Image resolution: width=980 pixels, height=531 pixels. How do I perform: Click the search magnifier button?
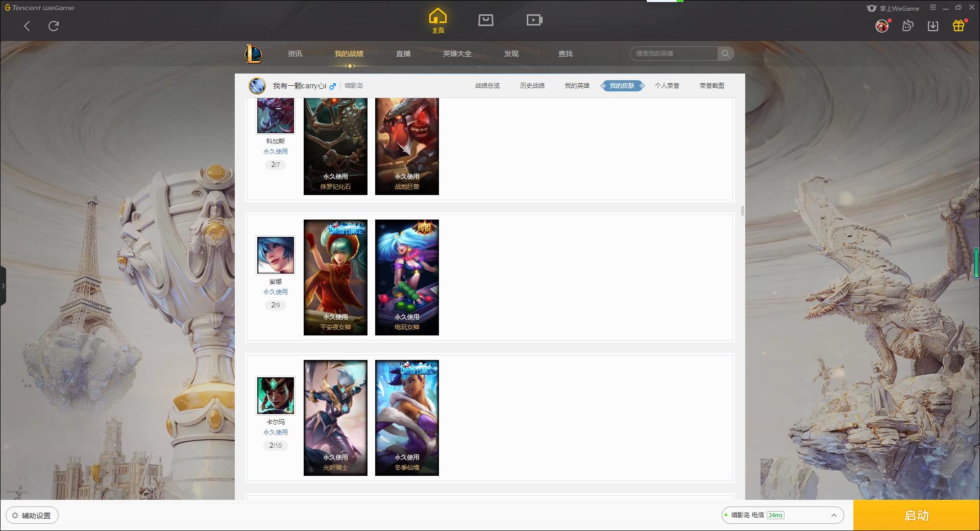725,54
